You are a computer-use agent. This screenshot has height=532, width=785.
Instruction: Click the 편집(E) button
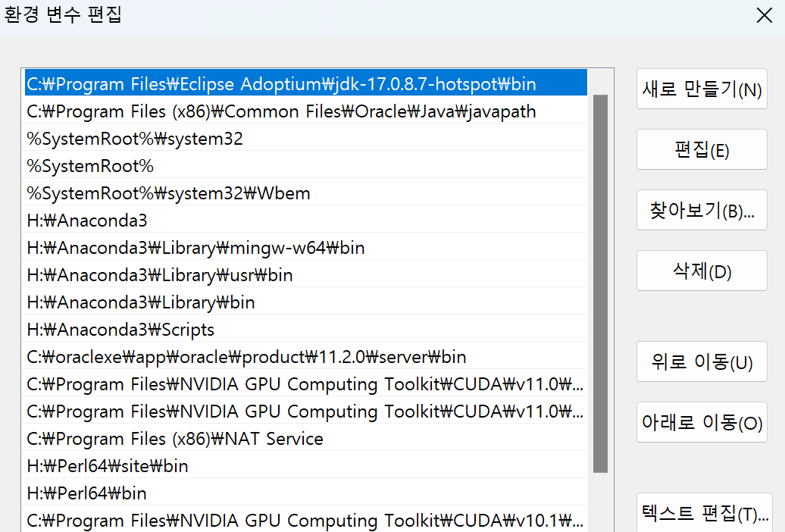tap(702, 149)
